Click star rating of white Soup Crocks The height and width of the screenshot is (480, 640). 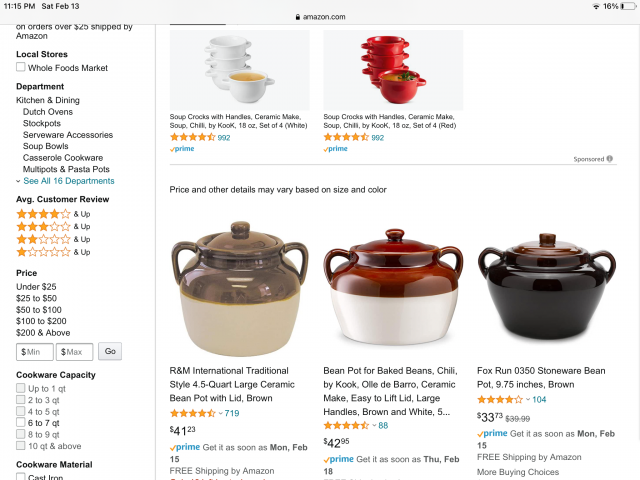(x=192, y=137)
